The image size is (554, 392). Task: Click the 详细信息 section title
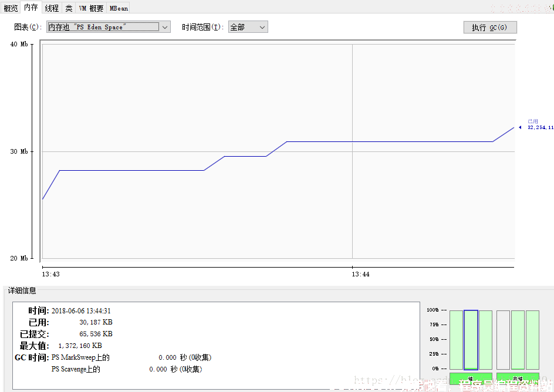click(22, 290)
